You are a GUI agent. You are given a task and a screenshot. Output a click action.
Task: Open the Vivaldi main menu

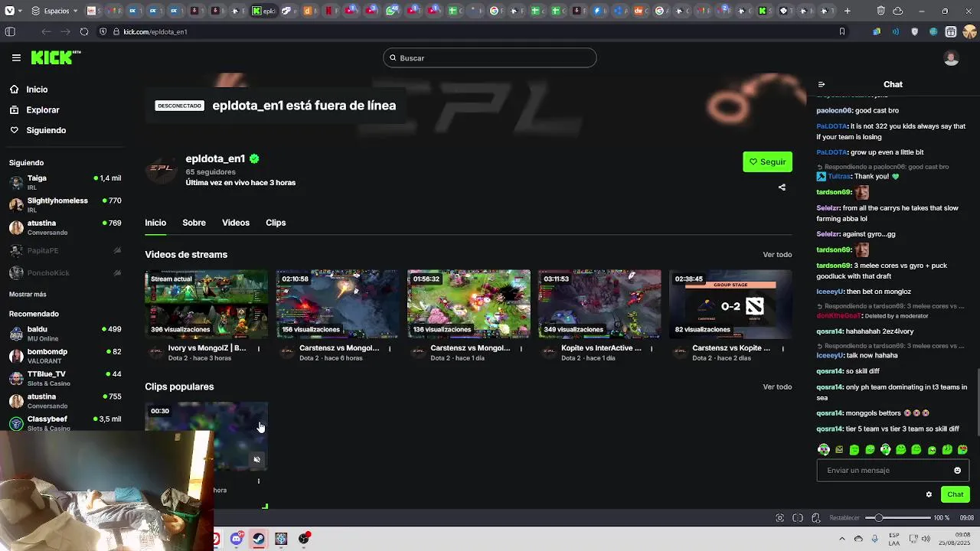pyautogui.click(x=15, y=11)
